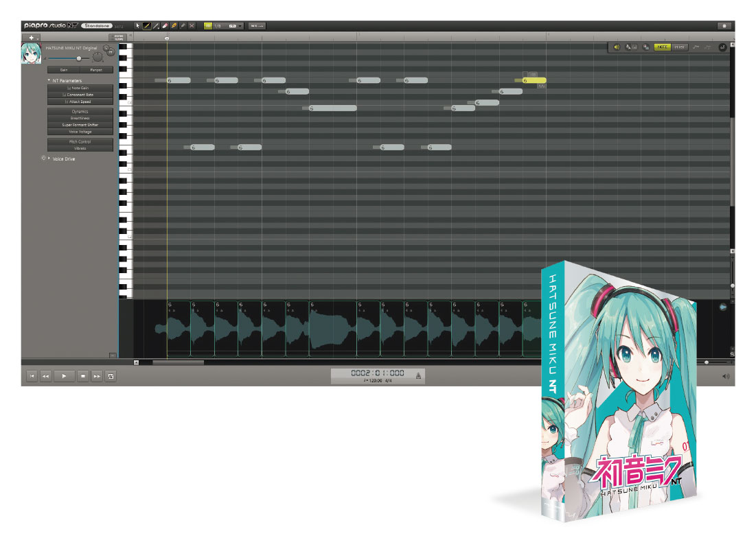Switch to NOTE edit mode
Image resolution: width=756 pixels, height=549 pixels.
663,47
